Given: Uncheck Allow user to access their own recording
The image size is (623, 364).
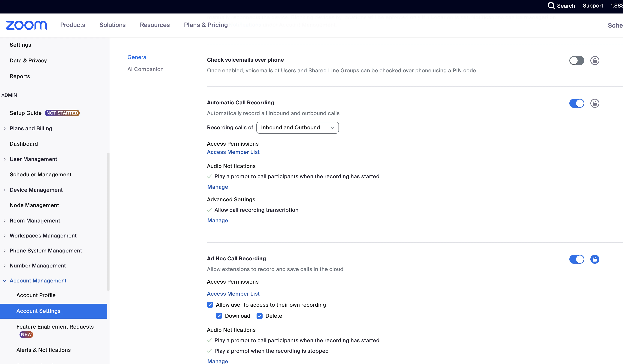Looking at the screenshot, I should coord(210,305).
